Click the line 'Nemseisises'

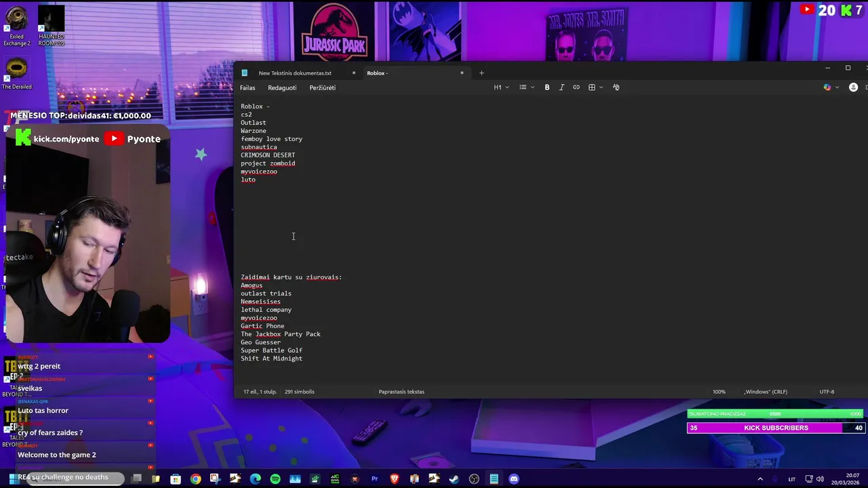[260, 302]
